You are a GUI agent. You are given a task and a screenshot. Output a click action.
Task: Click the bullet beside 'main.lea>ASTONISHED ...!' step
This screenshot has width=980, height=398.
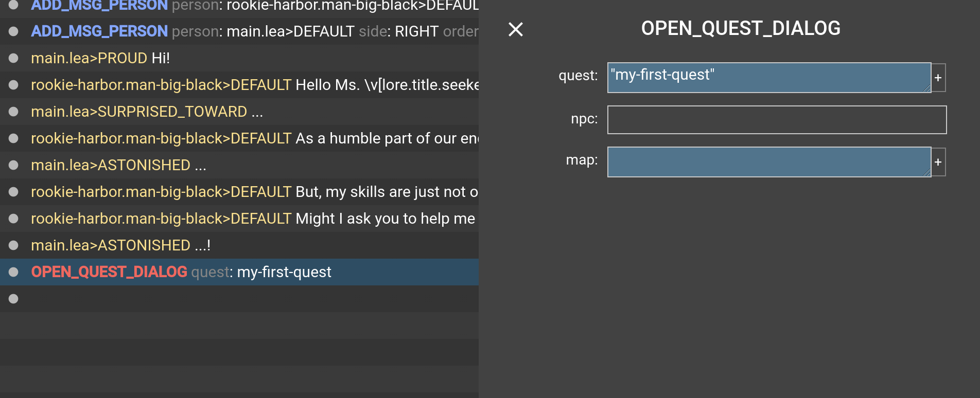[13, 245]
